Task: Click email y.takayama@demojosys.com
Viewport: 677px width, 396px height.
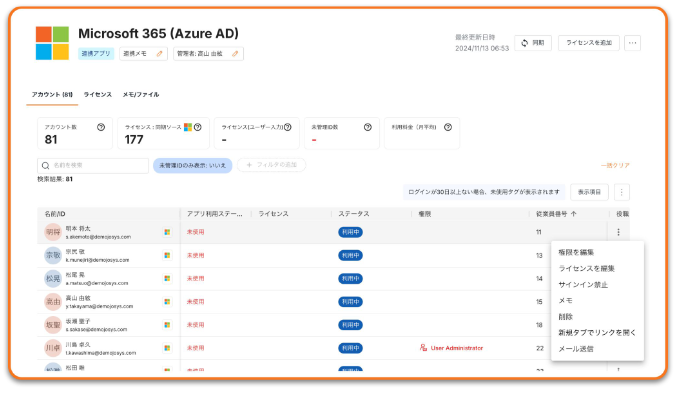Action: [x=99, y=306]
